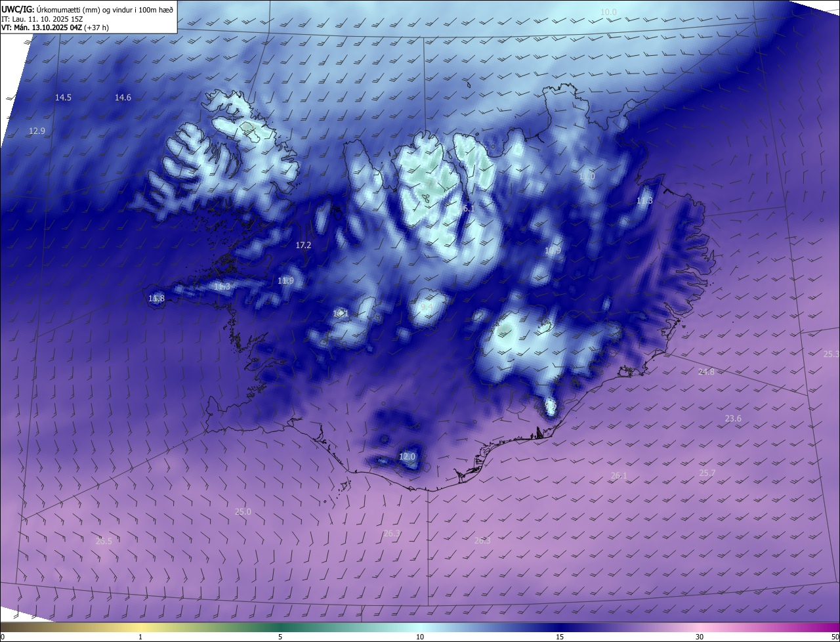This screenshot has width=840, height=642.
Task: Select the 14.5 map value
Action: (63, 97)
